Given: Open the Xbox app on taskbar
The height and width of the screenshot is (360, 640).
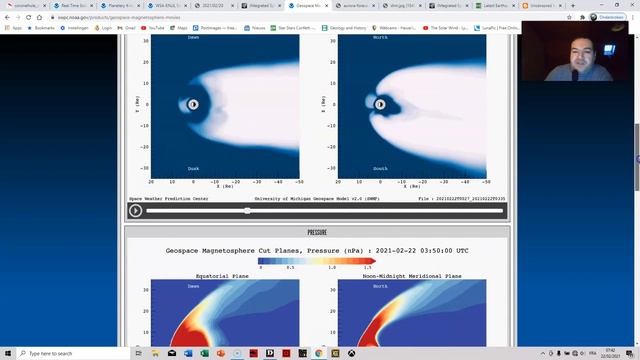Looking at the screenshot, I should [x=351, y=353].
